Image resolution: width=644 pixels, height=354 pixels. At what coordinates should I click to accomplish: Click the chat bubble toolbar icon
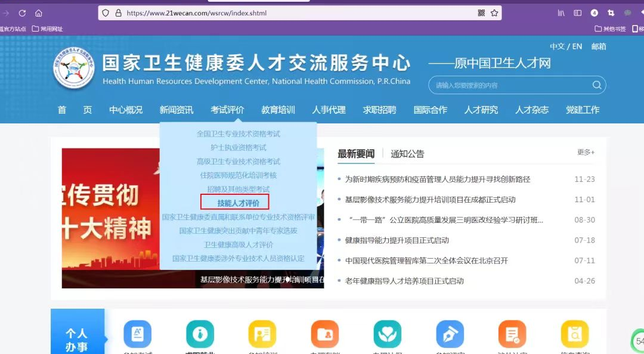627,13
